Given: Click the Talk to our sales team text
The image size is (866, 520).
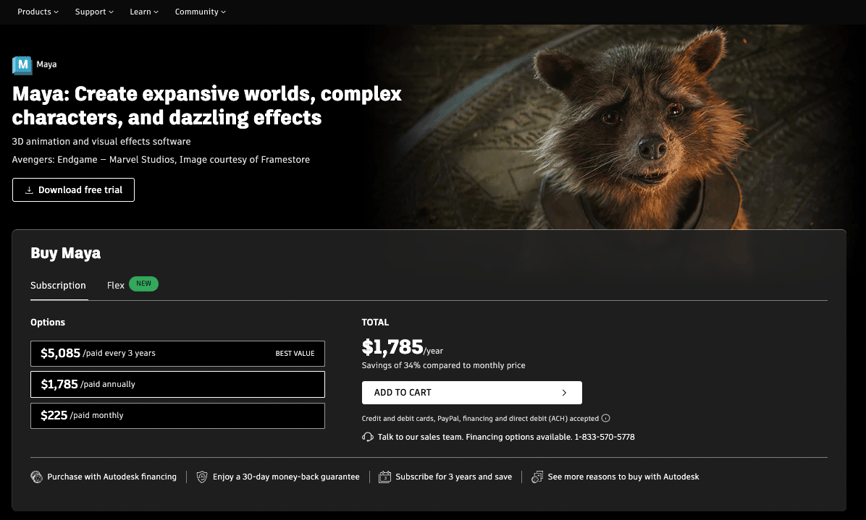Looking at the screenshot, I should (x=506, y=437).
